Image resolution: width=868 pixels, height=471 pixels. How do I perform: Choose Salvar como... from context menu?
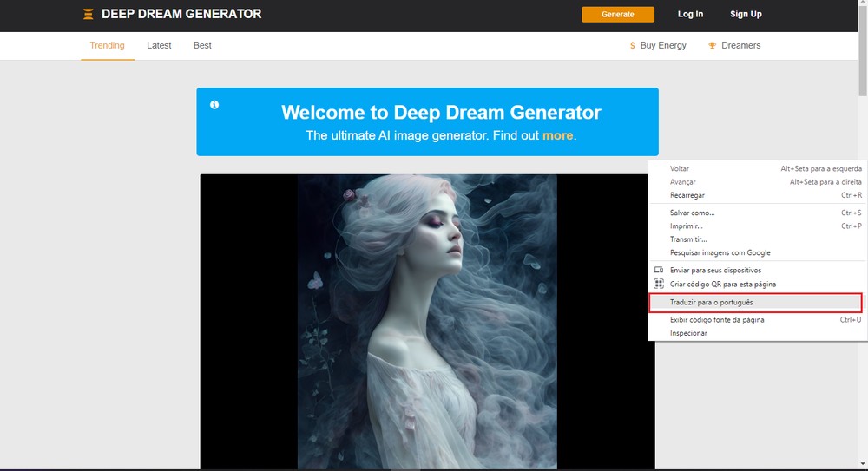[x=758, y=213]
